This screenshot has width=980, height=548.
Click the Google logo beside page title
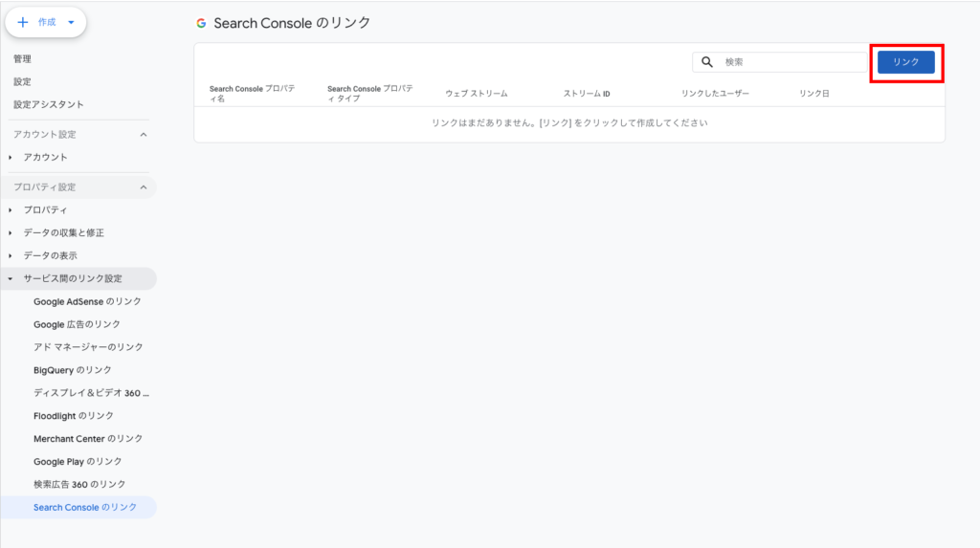201,23
